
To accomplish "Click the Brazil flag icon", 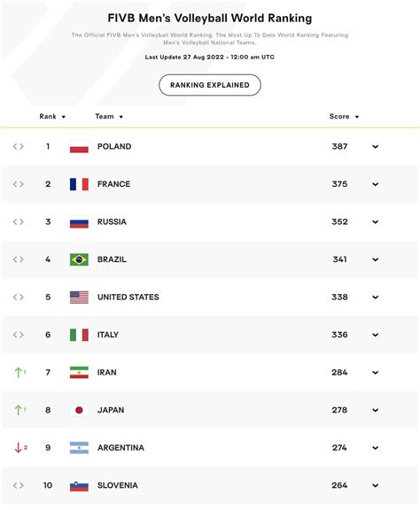I will (x=79, y=259).
